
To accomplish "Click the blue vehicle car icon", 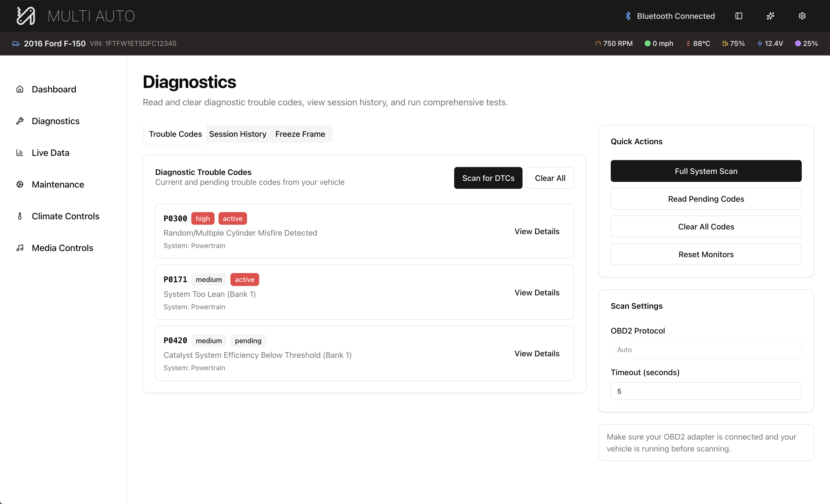I will (x=16, y=43).
